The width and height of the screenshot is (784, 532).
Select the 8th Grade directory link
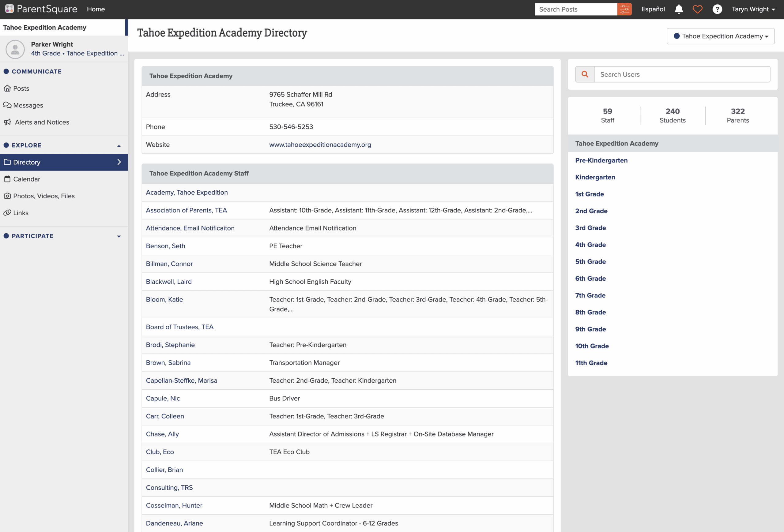(x=590, y=312)
